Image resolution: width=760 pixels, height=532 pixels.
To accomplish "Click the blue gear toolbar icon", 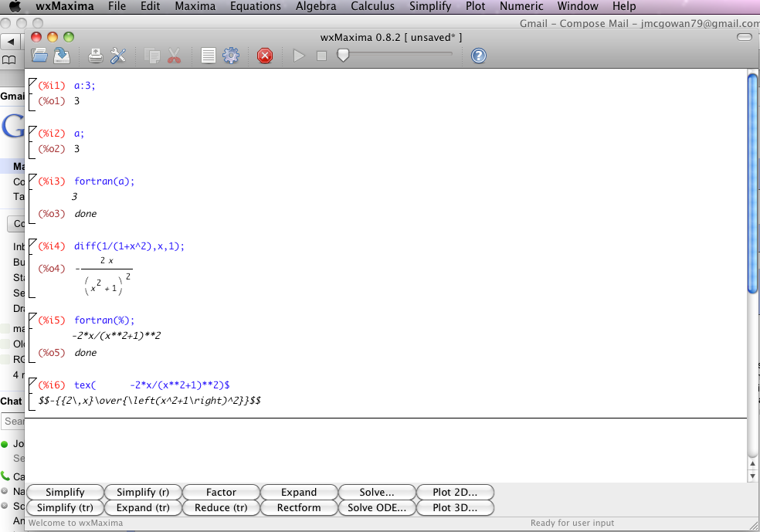I will pos(231,56).
